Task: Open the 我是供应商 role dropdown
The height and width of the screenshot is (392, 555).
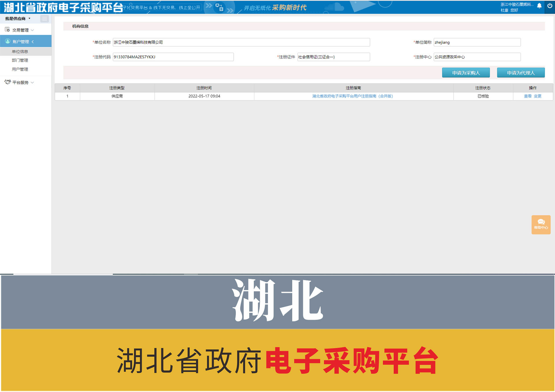Action: pos(18,19)
